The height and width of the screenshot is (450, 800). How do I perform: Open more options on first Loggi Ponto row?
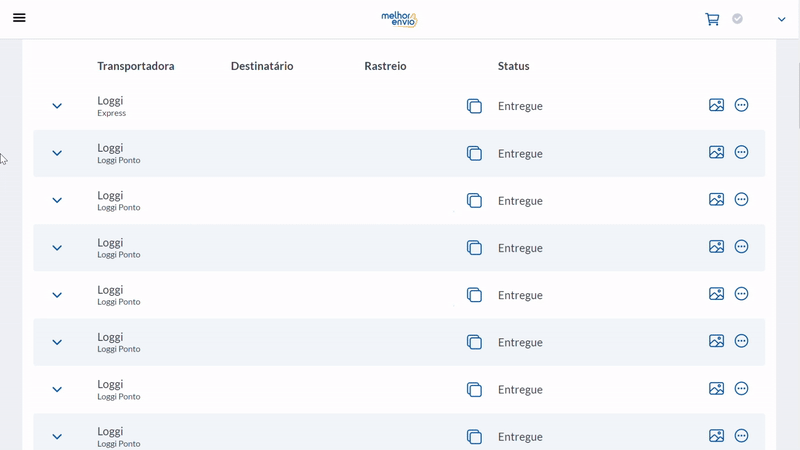(741, 152)
